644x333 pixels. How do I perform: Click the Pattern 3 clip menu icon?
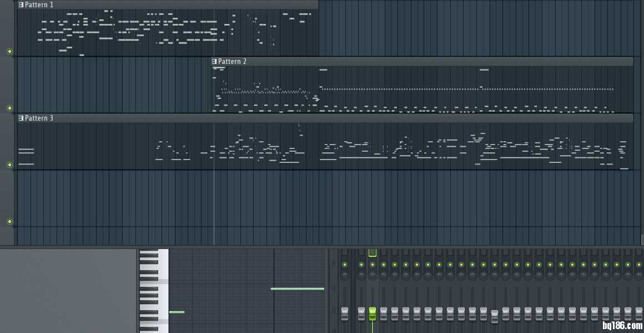[21, 118]
